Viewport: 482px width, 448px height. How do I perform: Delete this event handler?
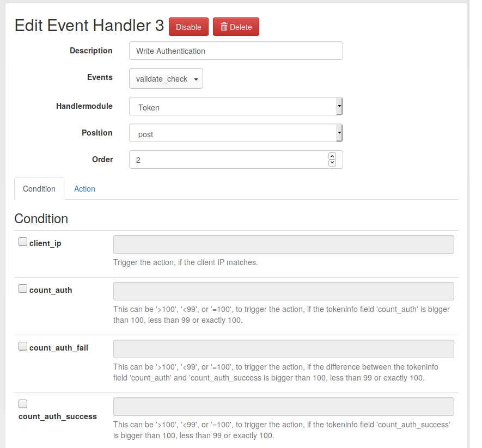click(236, 27)
